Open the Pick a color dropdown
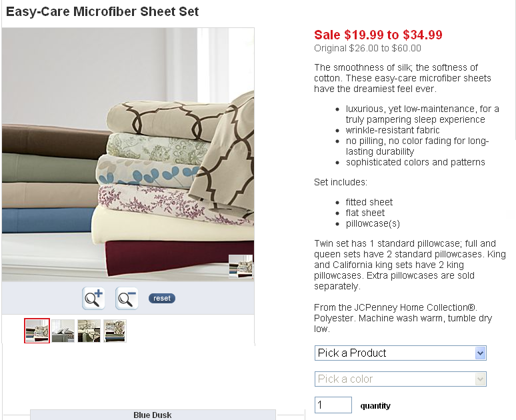516x420 pixels. pyautogui.click(x=401, y=379)
